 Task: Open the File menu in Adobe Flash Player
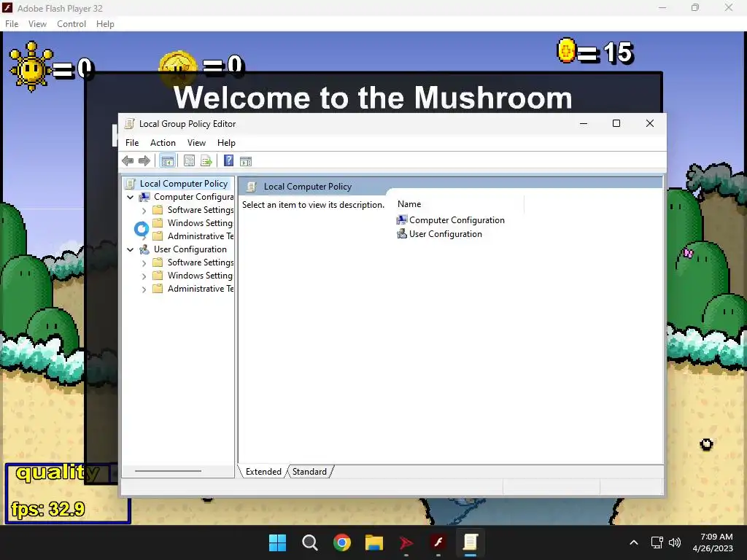pyautogui.click(x=12, y=24)
